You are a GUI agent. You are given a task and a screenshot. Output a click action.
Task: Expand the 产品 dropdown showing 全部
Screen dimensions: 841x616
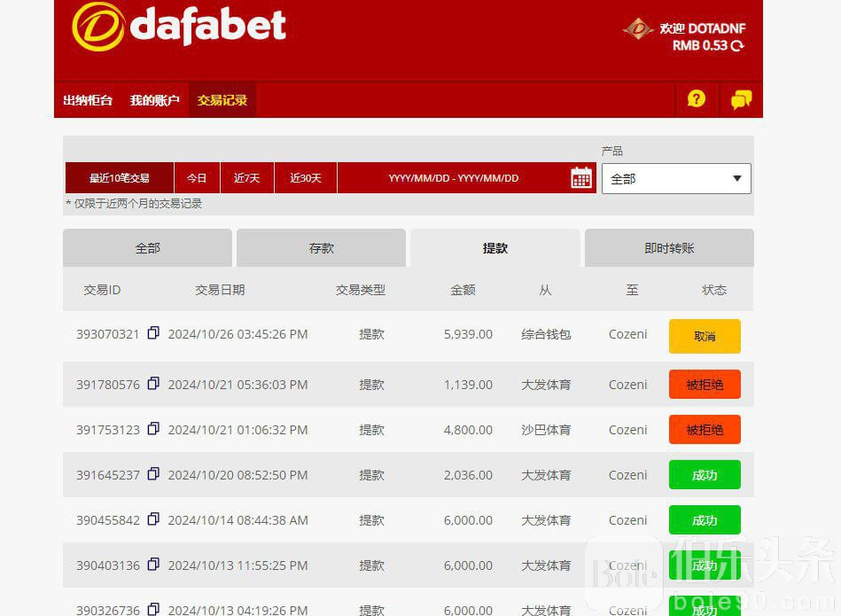pyautogui.click(x=676, y=179)
